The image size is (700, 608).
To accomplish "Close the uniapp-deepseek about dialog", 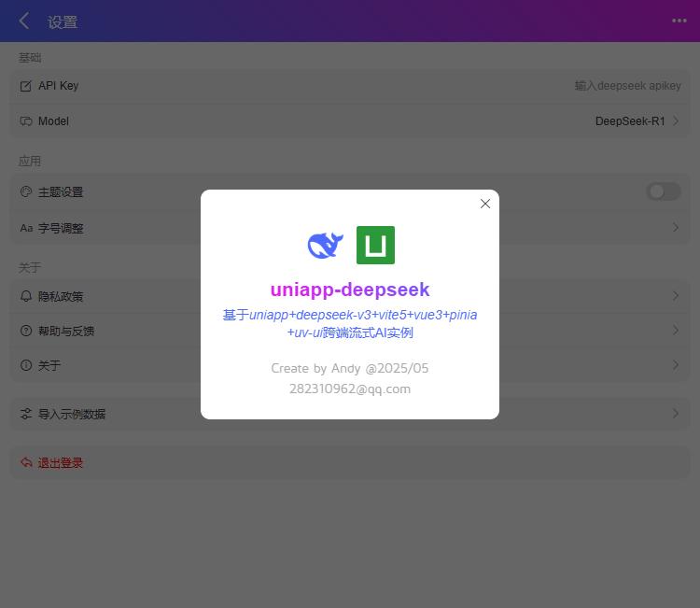I will pyautogui.click(x=484, y=204).
